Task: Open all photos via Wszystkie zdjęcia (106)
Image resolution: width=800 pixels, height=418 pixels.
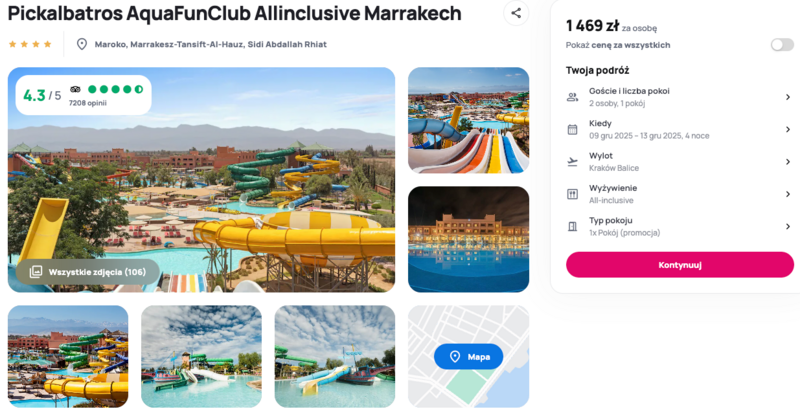Action: [x=88, y=272]
